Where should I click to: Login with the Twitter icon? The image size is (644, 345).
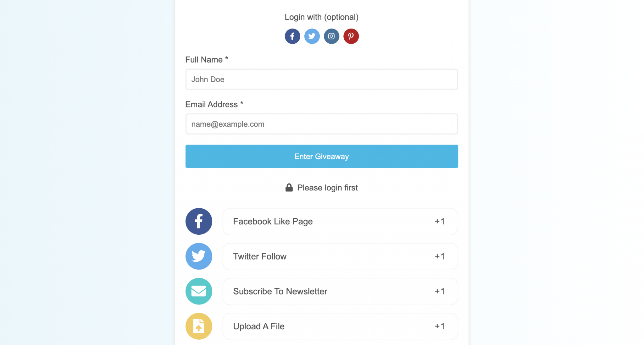point(312,36)
